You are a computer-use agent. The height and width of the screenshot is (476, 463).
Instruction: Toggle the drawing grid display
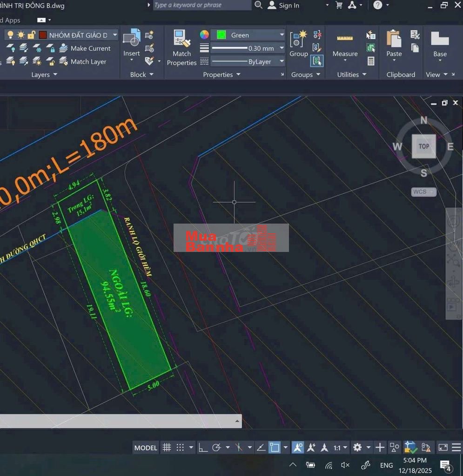[167, 448]
